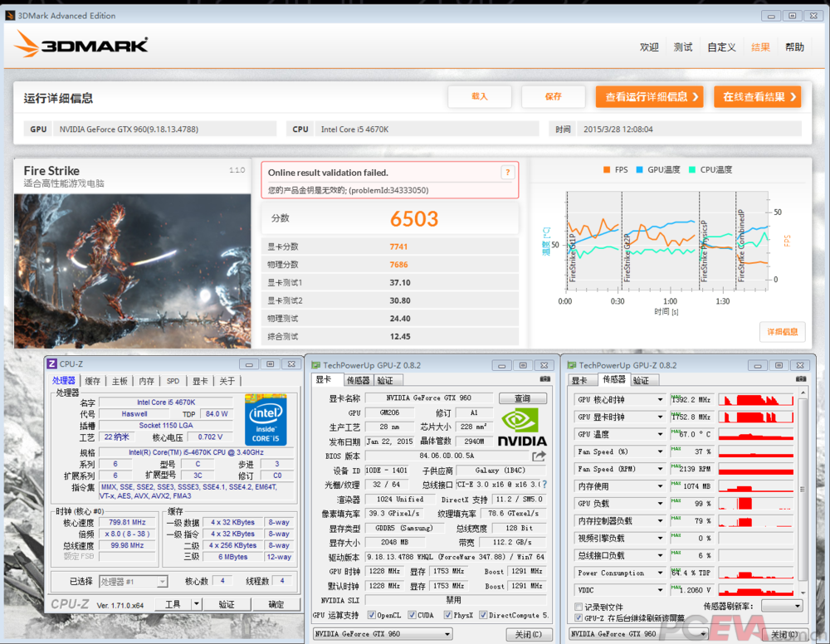The image size is (830, 644).
Task: Click the CPU-Z title bar app icon
Action: 51,364
